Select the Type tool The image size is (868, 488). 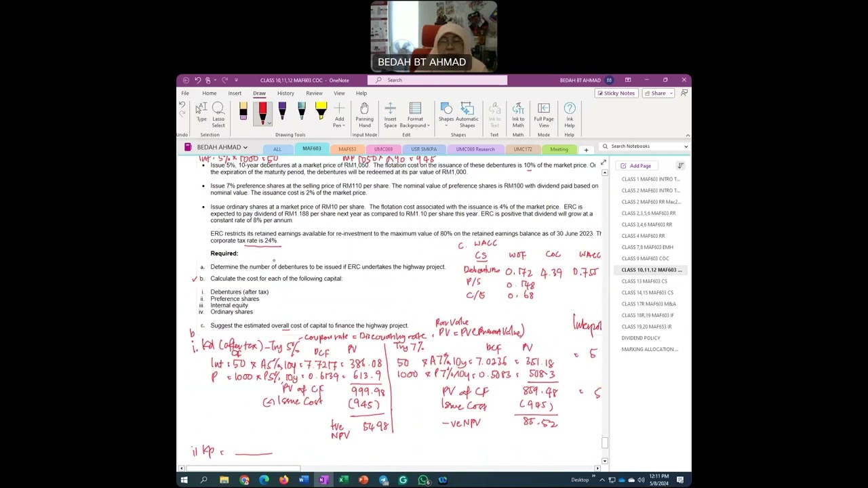[x=201, y=113]
